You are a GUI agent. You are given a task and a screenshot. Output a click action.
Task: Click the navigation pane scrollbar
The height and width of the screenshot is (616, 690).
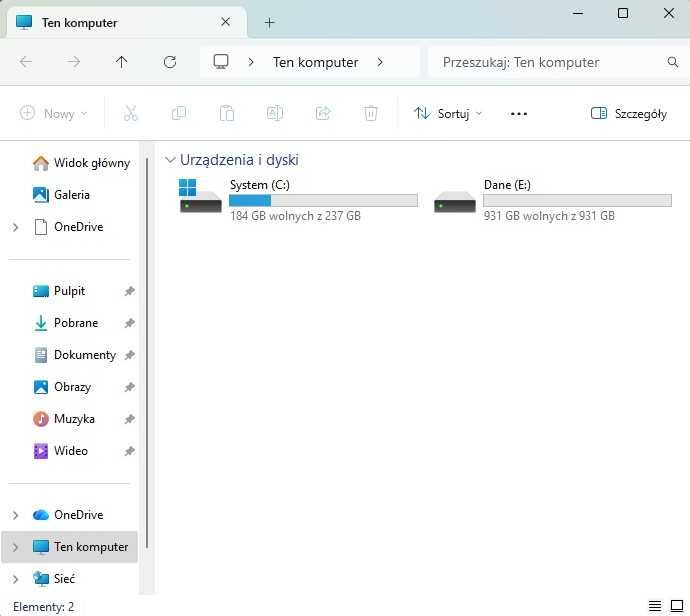coord(147,353)
